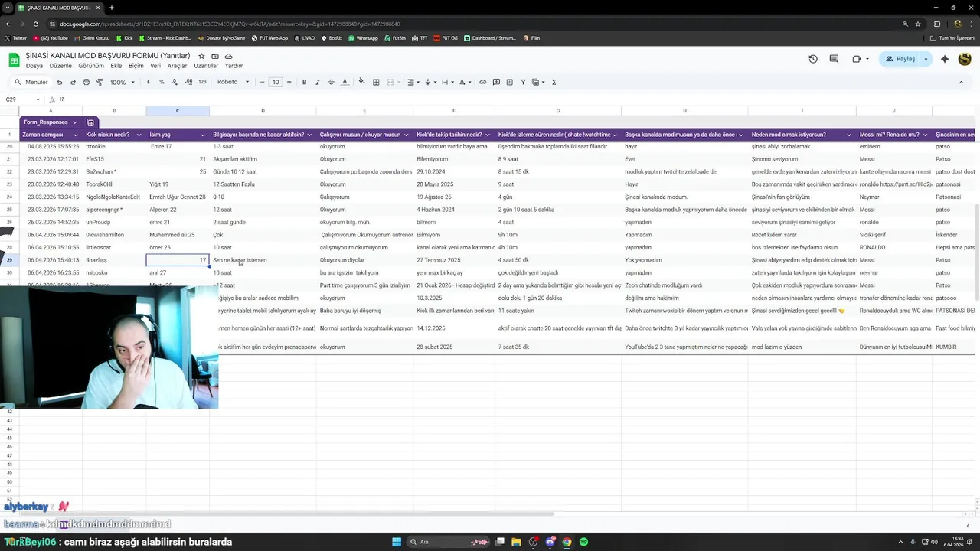Open the functions sigma menu
980x551 pixels.
click(x=554, y=82)
